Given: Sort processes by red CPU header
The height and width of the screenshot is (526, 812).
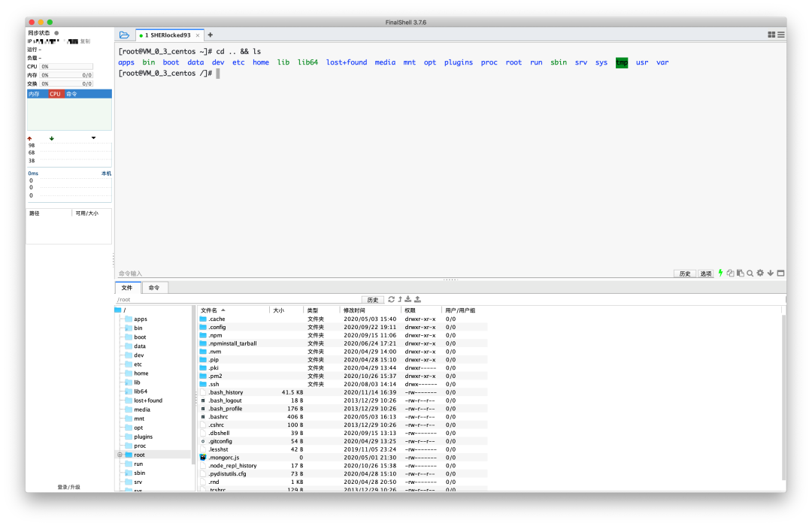Looking at the screenshot, I should point(55,94).
